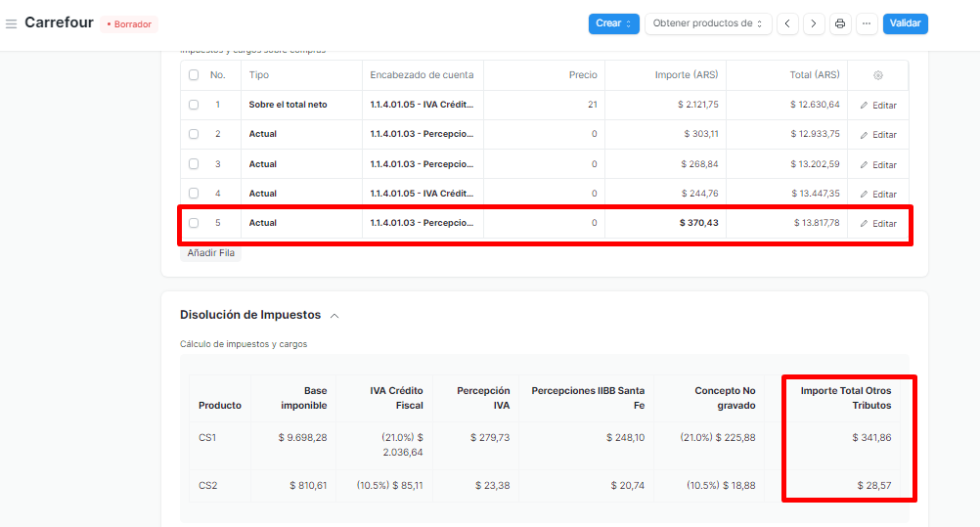
Task: Click the amount $ 2.121,75
Action: pos(697,105)
